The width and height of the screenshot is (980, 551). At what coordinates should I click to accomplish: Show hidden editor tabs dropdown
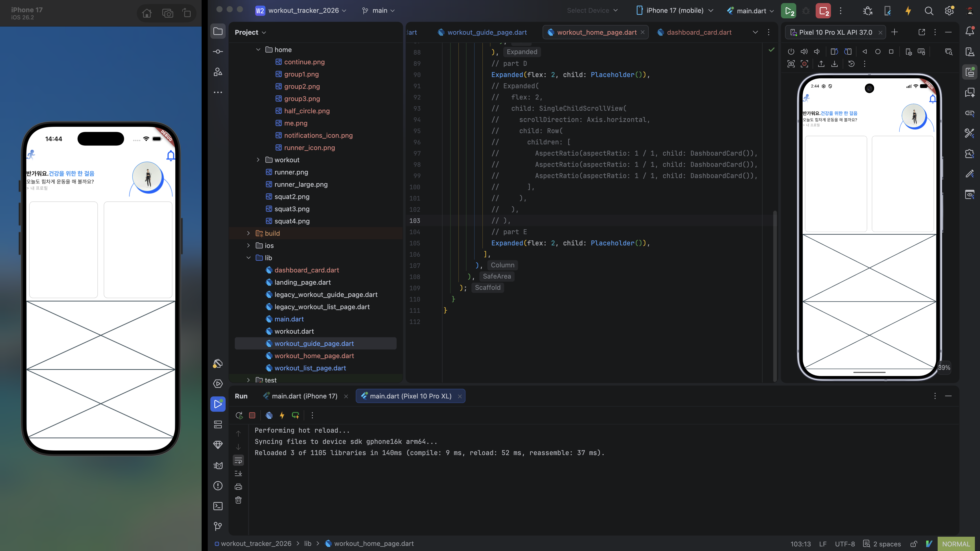point(755,32)
